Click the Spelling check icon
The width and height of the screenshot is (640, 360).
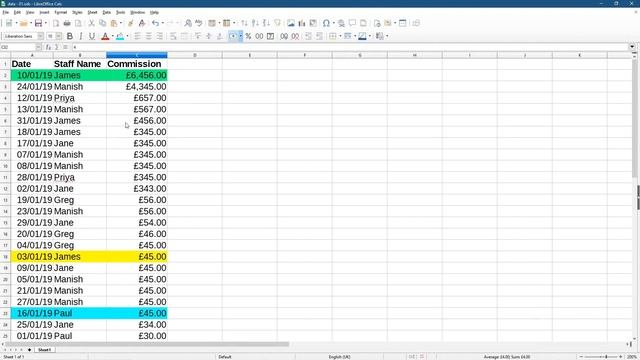tap(199, 23)
